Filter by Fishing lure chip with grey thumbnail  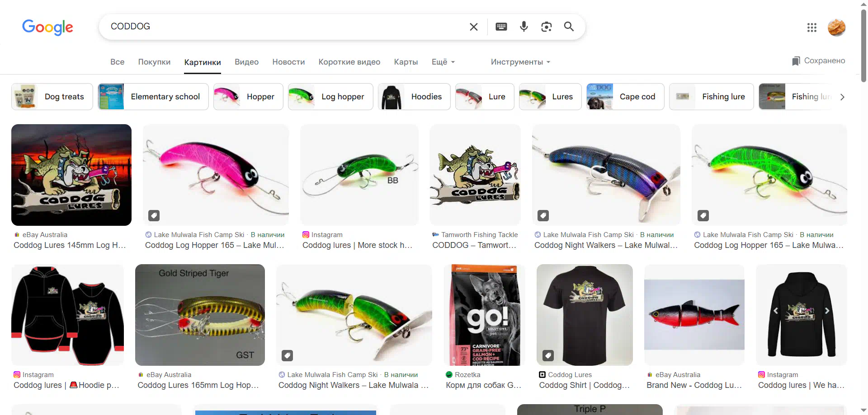pyautogui.click(x=711, y=97)
